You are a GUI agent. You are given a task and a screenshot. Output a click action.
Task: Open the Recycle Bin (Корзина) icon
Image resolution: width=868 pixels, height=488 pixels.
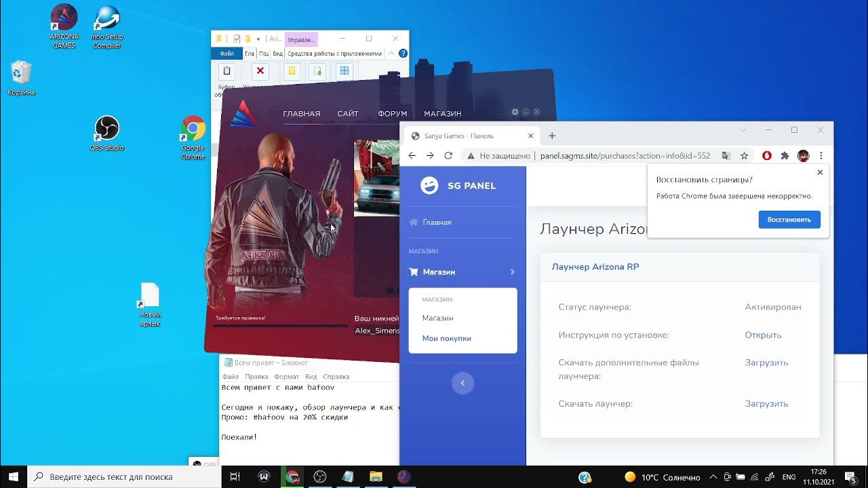point(22,78)
